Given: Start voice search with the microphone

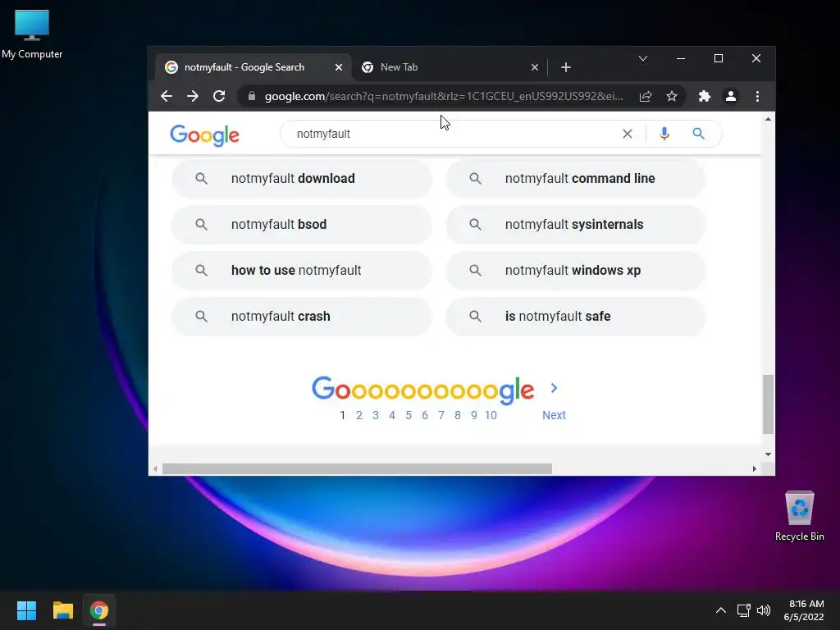Looking at the screenshot, I should (x=664, y=134).
